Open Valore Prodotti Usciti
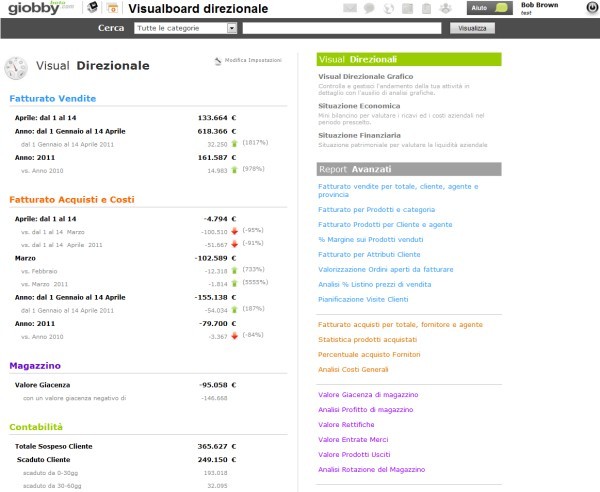 point(354,454)
